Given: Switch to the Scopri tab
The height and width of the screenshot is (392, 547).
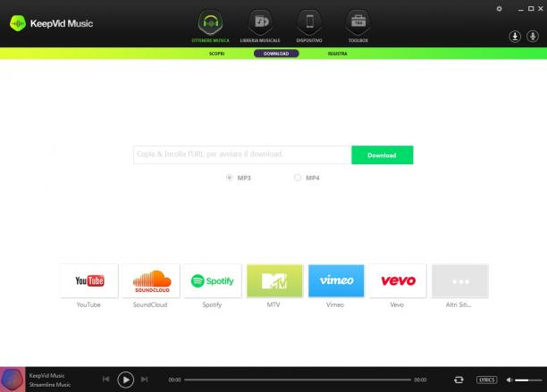Looking at the screenshot, I should point(216,54).
